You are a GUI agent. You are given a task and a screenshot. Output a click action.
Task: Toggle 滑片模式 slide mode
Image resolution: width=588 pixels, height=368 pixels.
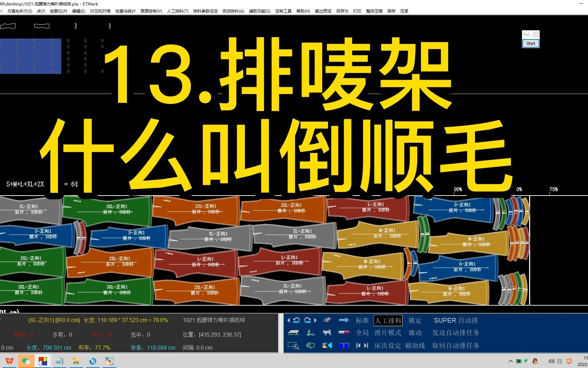[x=388, y=333]
